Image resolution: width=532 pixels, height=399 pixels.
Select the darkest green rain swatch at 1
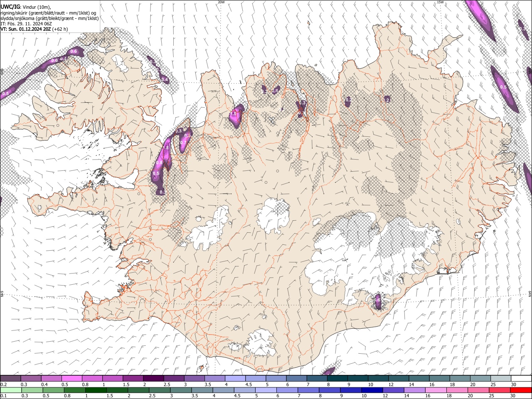[96, 390]
